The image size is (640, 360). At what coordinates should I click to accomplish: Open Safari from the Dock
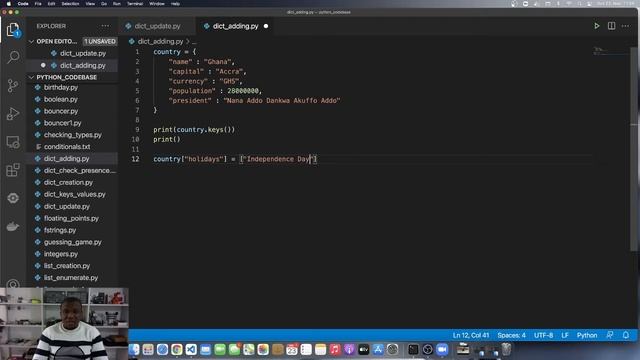(x=162, y=349)
